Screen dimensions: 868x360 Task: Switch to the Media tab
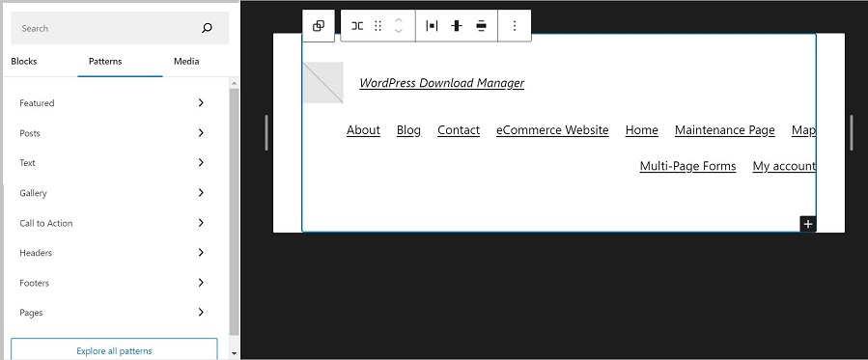tap(186, 62)
